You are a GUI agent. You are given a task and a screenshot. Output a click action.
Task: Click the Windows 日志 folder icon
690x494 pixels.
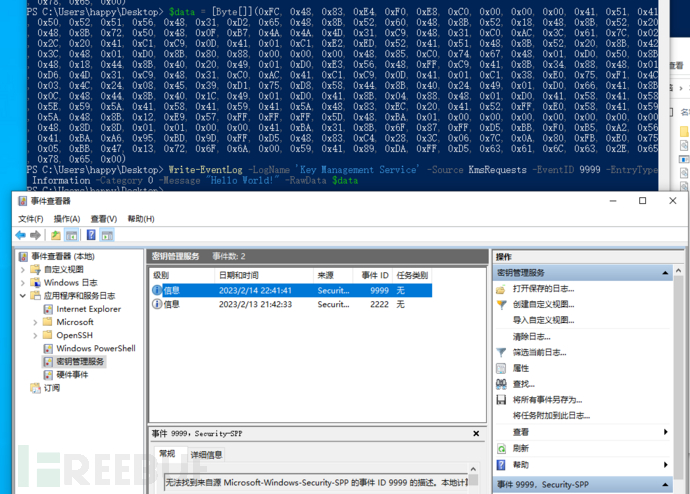point(35,283)
